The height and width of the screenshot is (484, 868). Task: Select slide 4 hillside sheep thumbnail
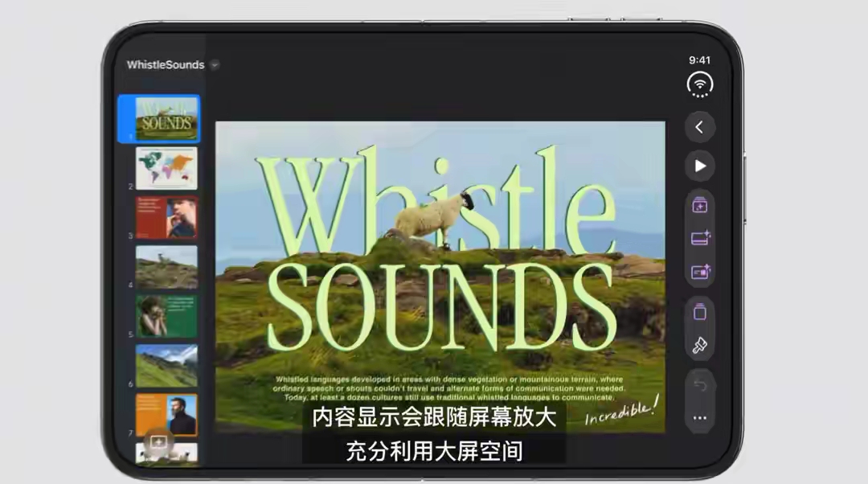click(x=166, y=267)
